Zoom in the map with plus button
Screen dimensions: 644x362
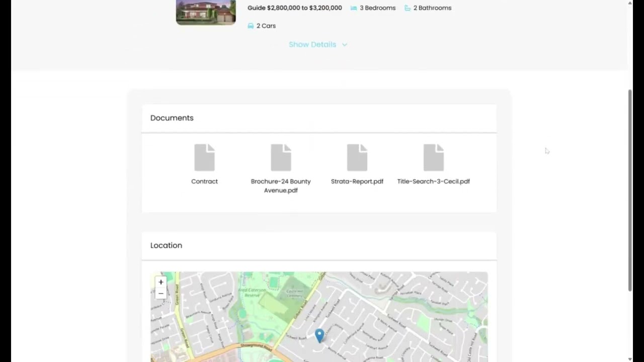click(161, 282)
